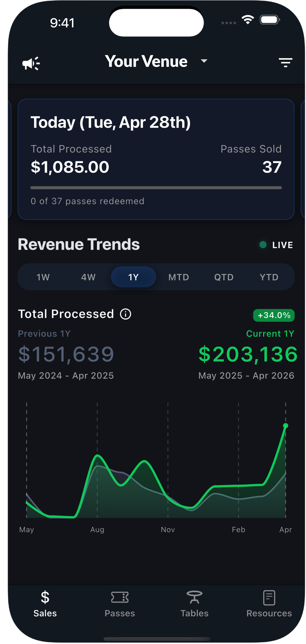
Task: Tap the Revenue Trends heading
Action: pos(79,244)
